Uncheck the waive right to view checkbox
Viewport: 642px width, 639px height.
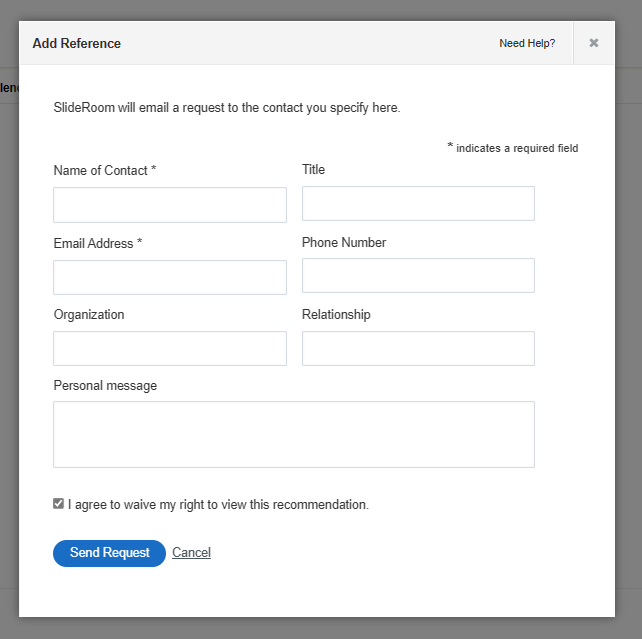point(58,504)
